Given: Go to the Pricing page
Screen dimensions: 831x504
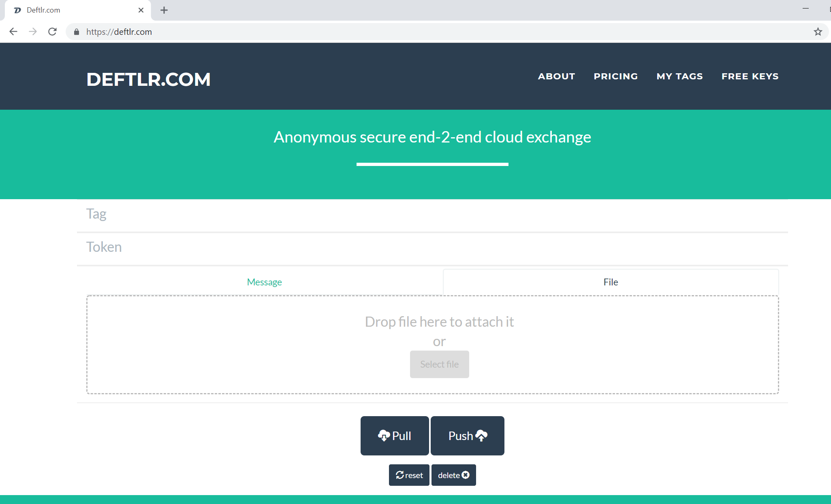Looking at the screenshot, I should (x=615, y=76).
